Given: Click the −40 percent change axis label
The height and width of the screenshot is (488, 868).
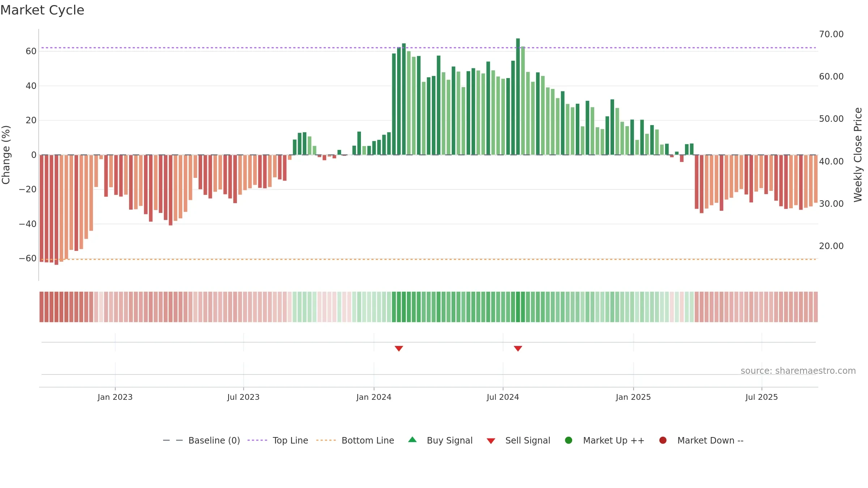Looking at the screenshot, I should pyautogui.click(x=28, y=224).
